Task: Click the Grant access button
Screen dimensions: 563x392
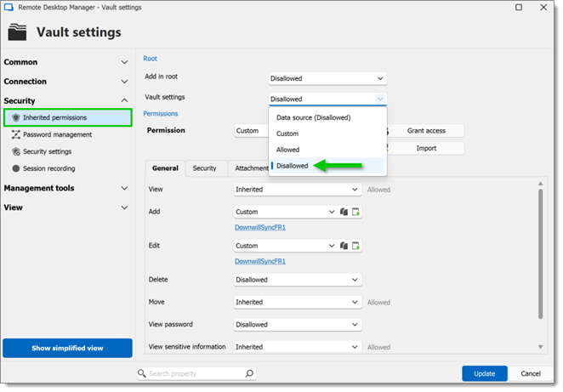Action: click(426, 131)
